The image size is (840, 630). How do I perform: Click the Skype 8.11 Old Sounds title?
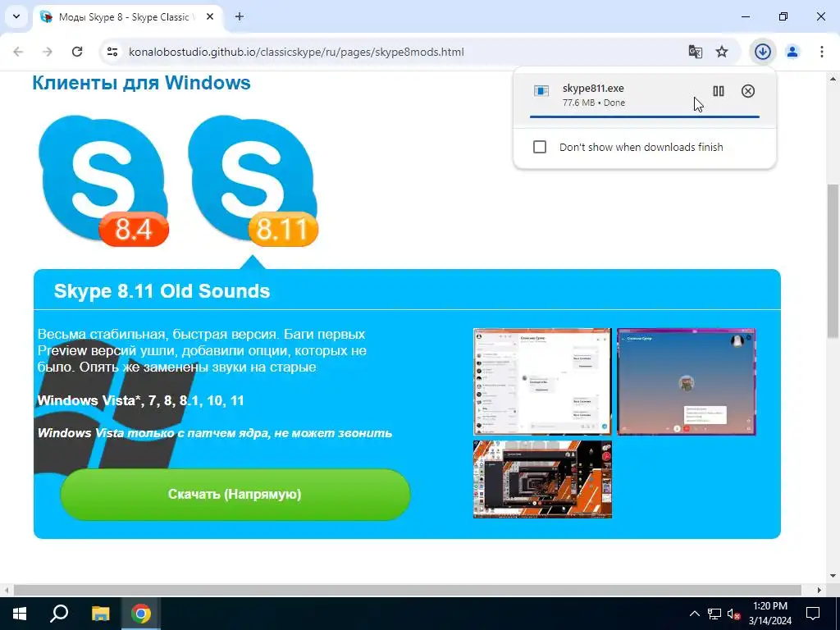click(162, 291)
